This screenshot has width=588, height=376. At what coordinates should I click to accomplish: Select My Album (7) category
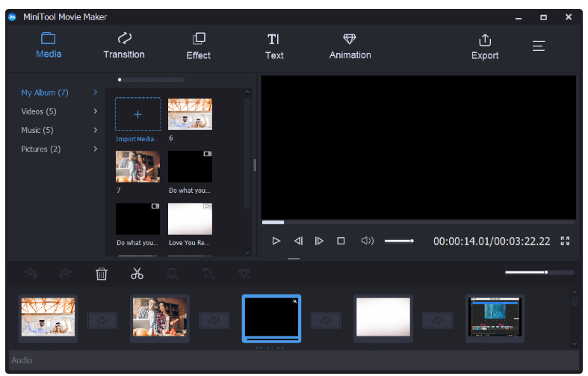tap(45, 93)
